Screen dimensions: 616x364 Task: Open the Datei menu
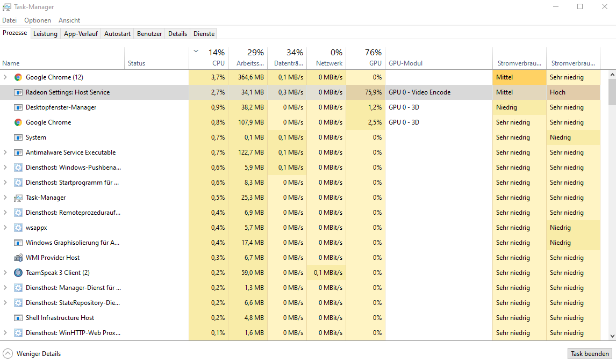tap(10, 20)
